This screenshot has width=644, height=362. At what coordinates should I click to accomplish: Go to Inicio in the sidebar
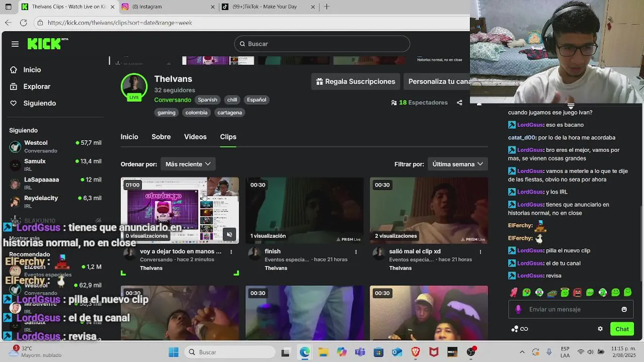(x=32, y=70)
